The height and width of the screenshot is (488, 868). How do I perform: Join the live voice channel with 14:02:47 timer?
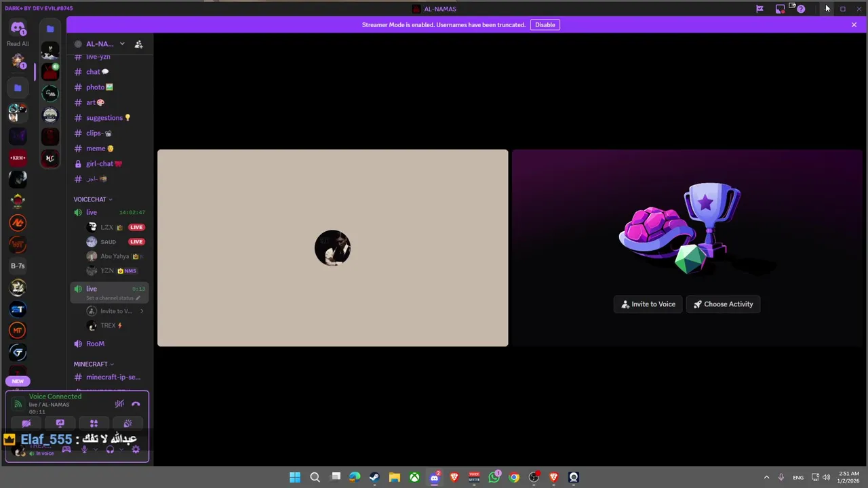click(109, 212)
